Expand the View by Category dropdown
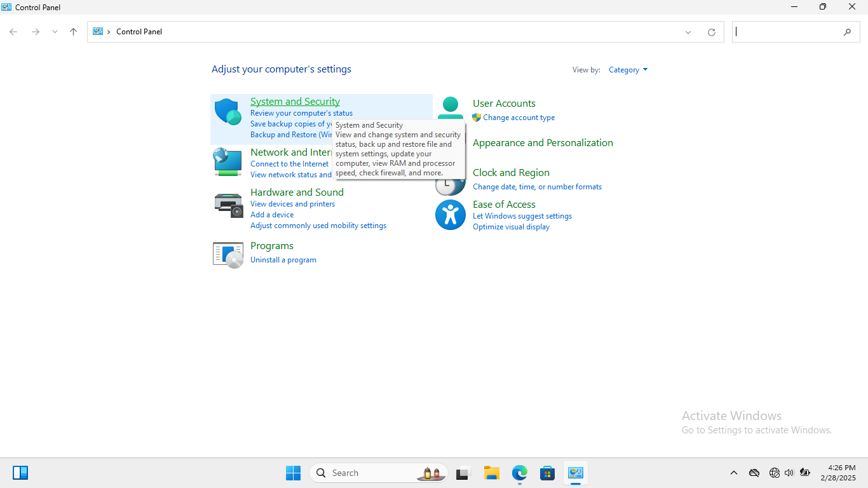This screenshot has width=868, height=488. (628, 70)
